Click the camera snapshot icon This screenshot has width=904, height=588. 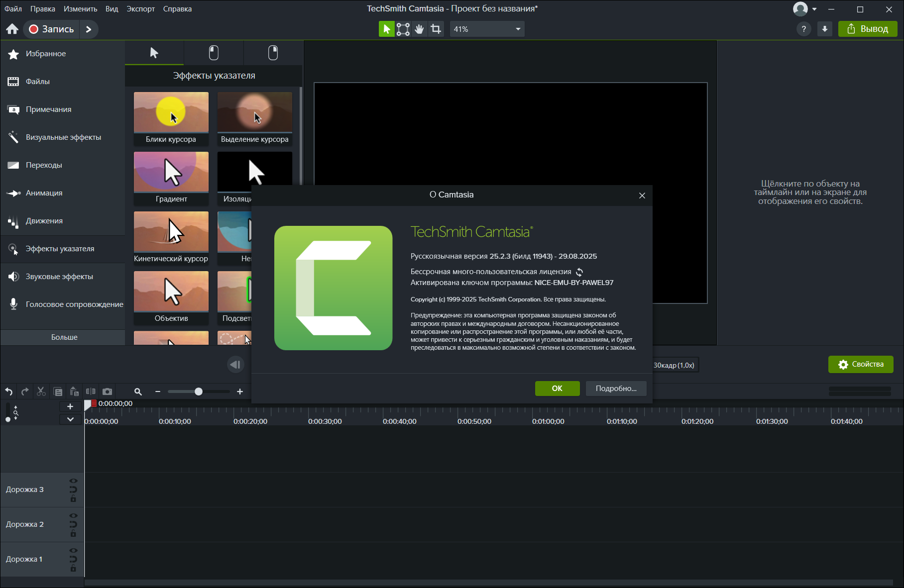click(107, 392)
